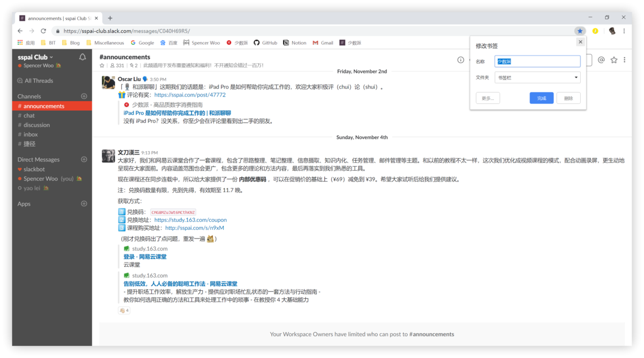Click the browser forward arrow
Image resolution: width=644 pixels, height=358 pixels.
pos(32,31)
